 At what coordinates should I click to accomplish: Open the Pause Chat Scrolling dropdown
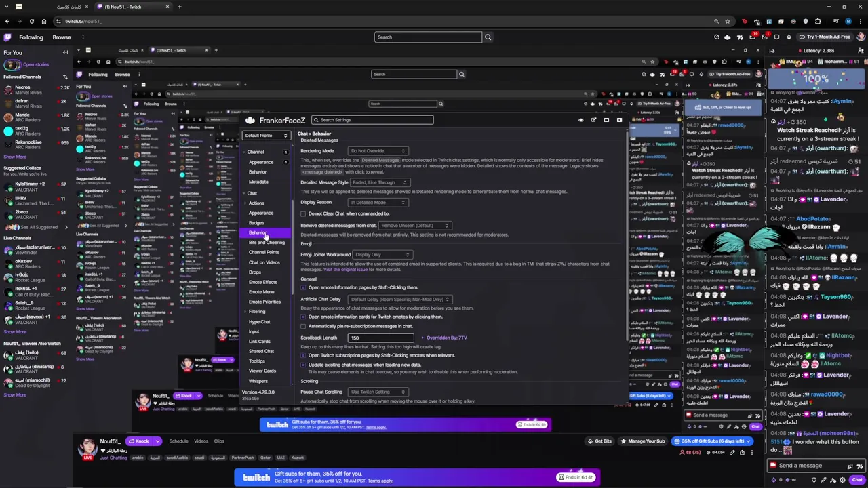click(378, 392)
